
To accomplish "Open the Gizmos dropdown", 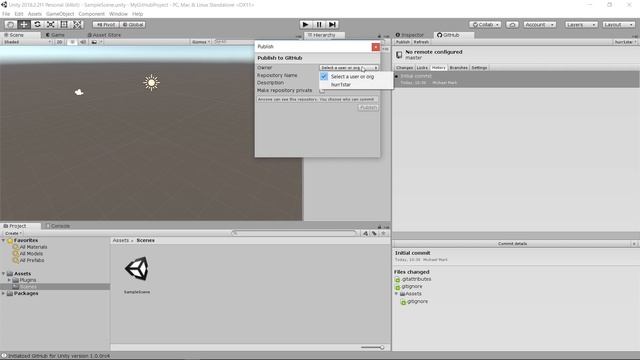I will point(201,42).
